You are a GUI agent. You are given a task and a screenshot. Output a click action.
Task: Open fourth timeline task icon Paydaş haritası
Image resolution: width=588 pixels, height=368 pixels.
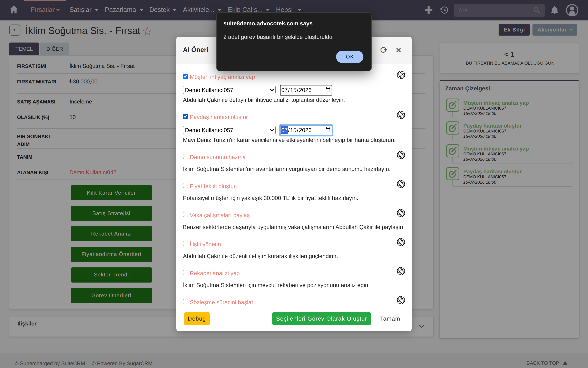click(x=453, y=174)
